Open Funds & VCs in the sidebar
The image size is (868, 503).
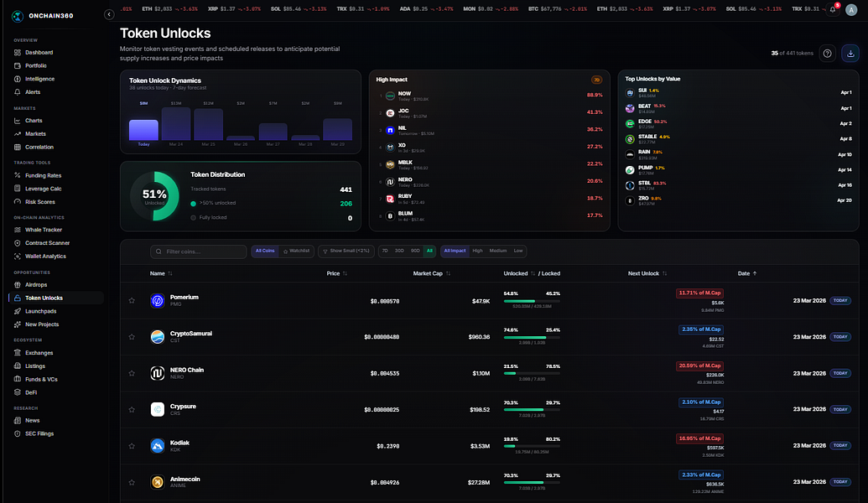56,379
